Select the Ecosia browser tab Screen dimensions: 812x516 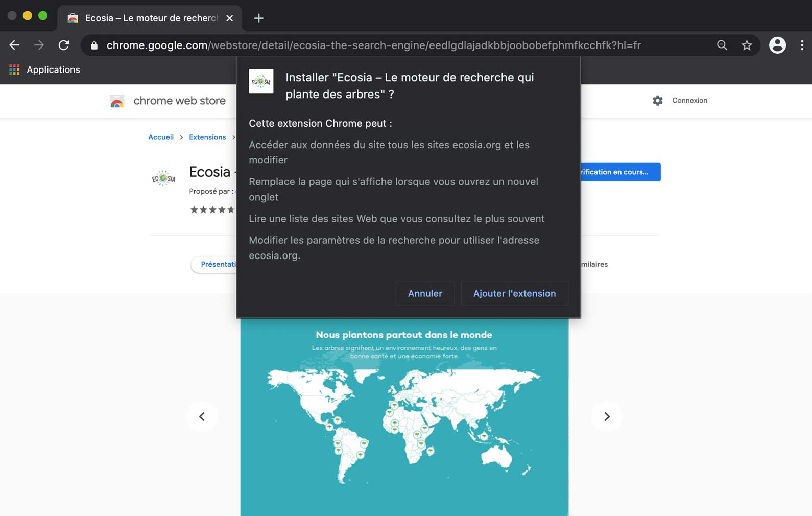[150, 18]
